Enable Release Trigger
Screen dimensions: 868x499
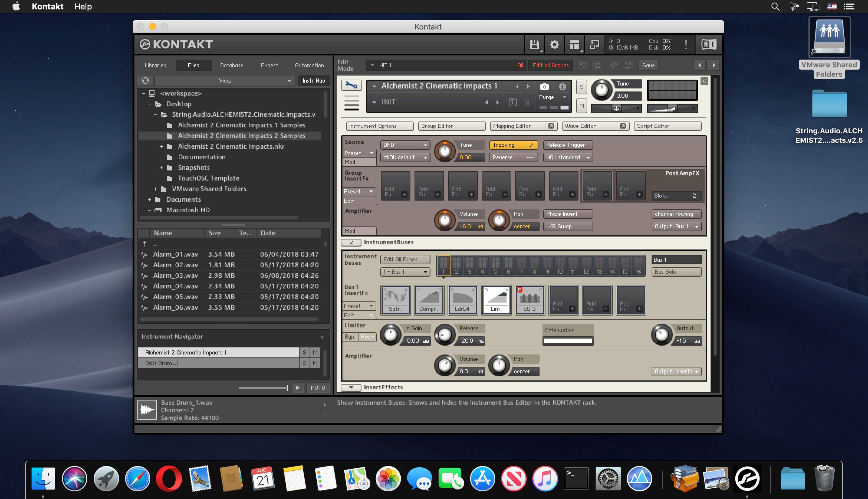(568, 145)
